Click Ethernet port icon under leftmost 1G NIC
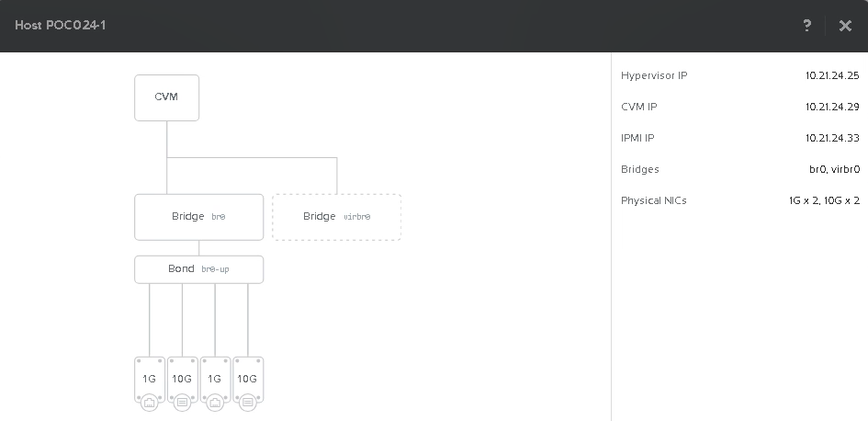The width and height of the screenshot is (868, 421). [x=150, y=401]
